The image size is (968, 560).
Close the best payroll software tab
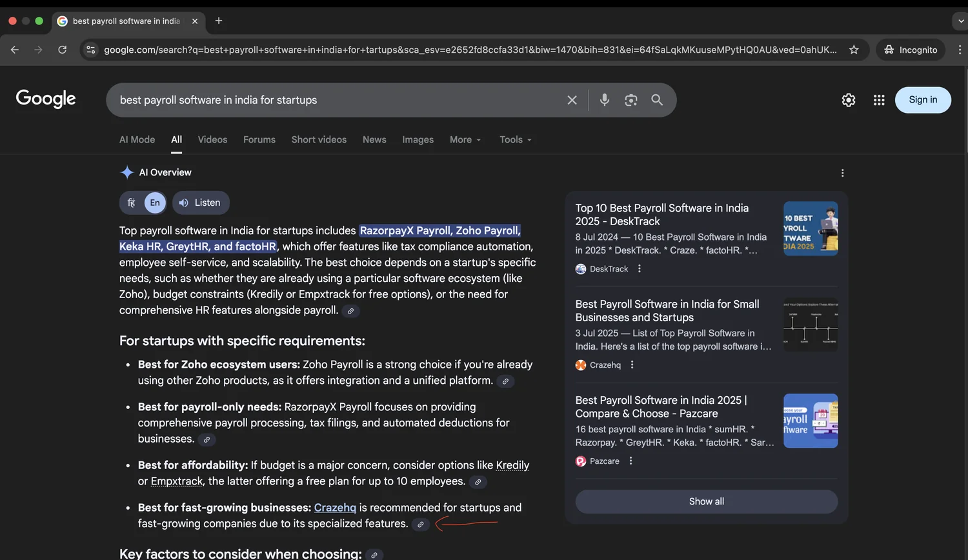pos(195,21)
